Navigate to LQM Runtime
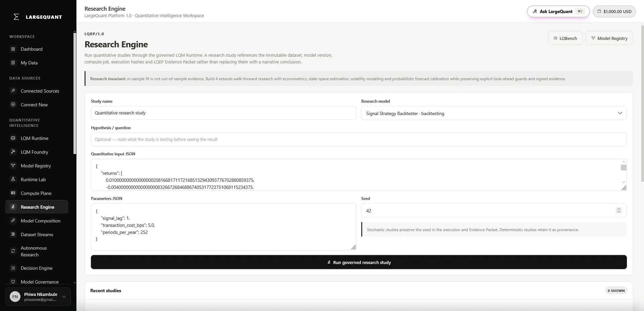 (x=37, y=138)
